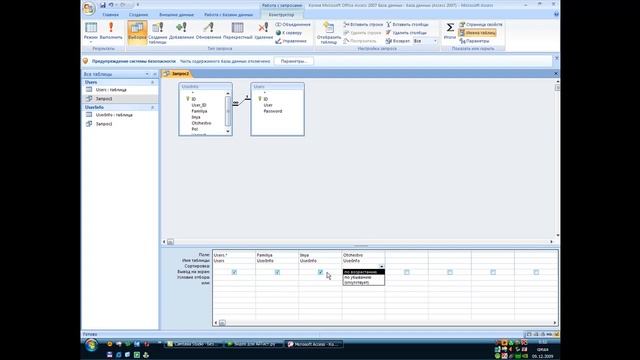Click horizontal scrollbar of query design grid
This screenshot has width=640, height=360.
(x=385, y=323)
